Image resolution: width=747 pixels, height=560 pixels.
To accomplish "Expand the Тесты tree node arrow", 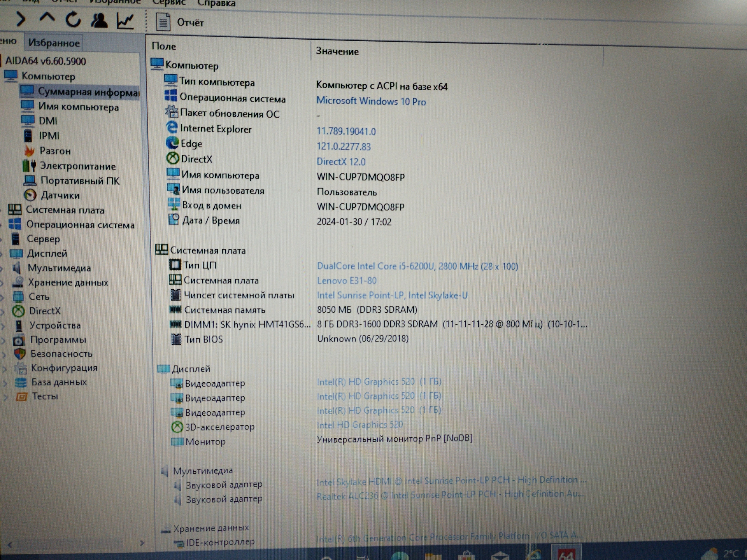I will [x=5, y=397].
